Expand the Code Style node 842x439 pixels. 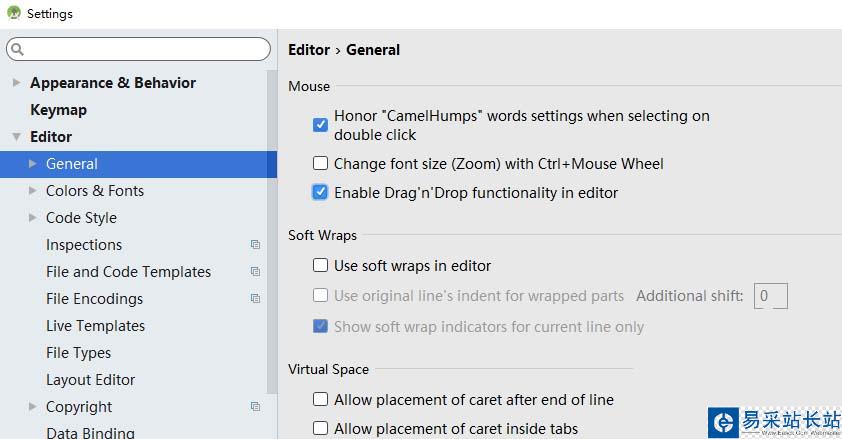pos(32,218)
